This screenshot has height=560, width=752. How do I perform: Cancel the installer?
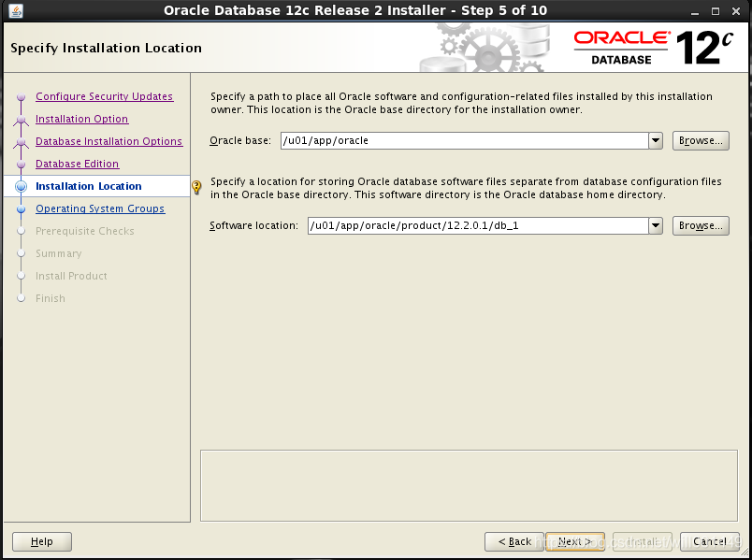(x=709, y=542)
